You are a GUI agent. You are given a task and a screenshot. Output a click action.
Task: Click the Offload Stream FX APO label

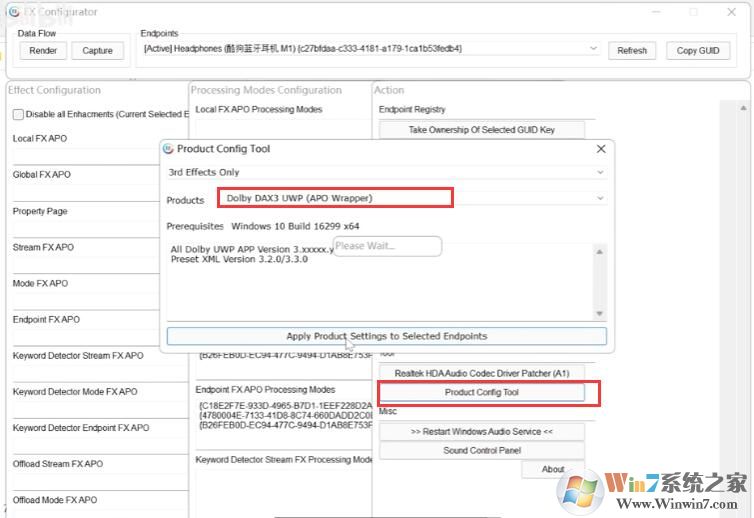point(58,464)
